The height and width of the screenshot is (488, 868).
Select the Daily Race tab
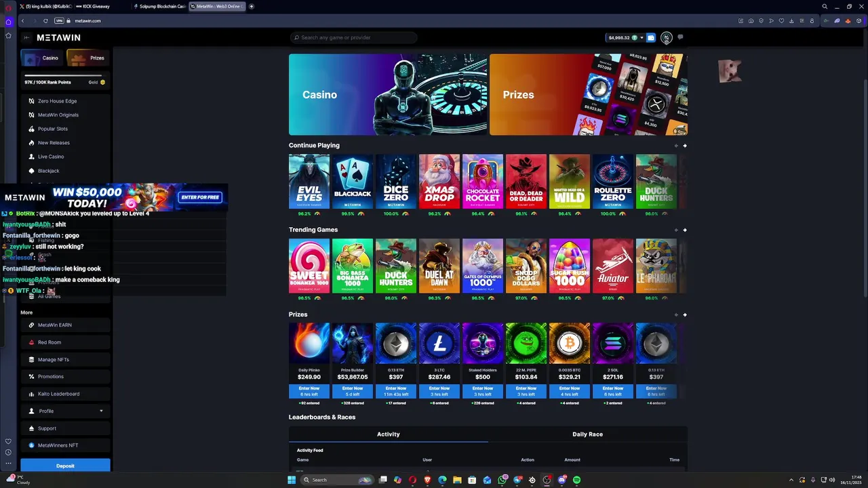click(x=587, y=434)
